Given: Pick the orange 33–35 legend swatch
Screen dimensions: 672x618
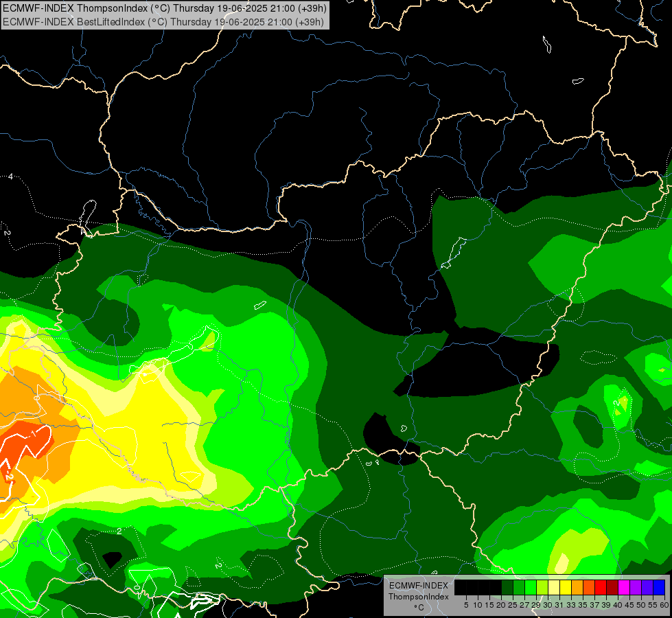Looking at the screenshot, I should click(577, 587).
